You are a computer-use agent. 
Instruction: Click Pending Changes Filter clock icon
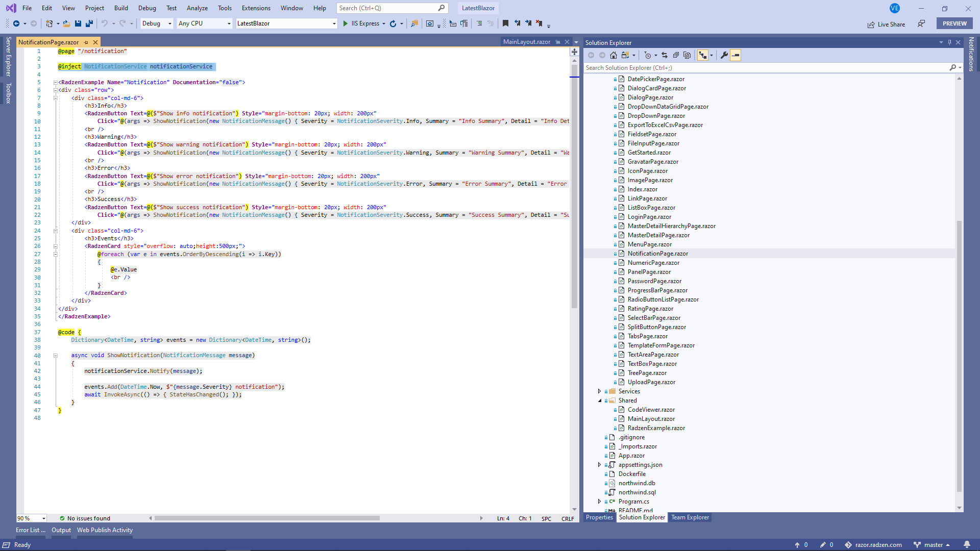tap(647, 55)
